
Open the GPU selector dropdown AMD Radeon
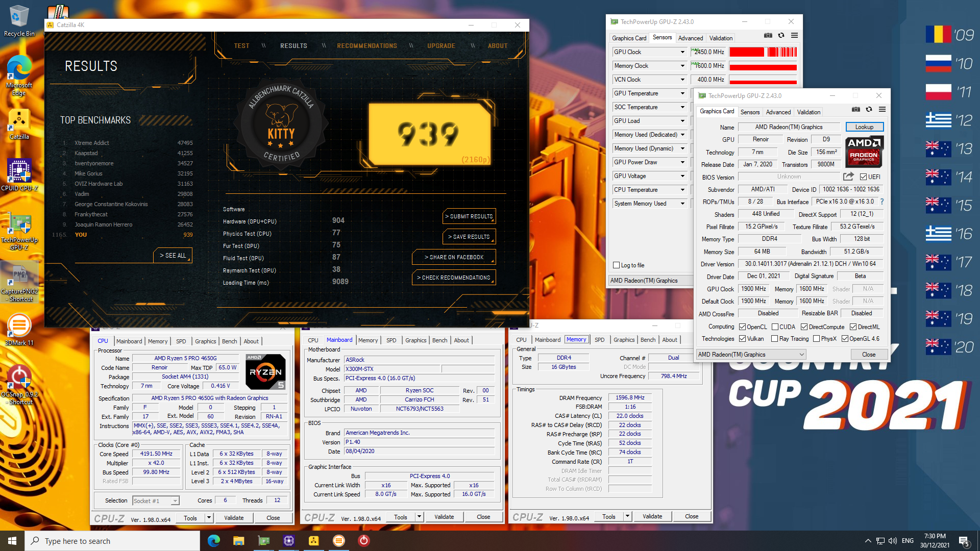751,355
